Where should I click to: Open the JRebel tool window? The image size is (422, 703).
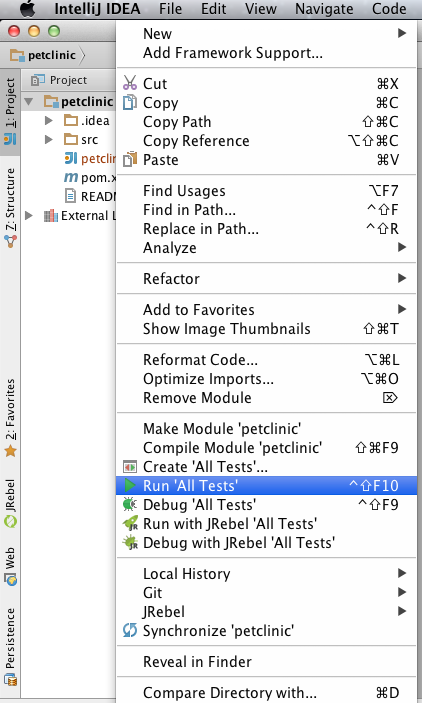10,503
